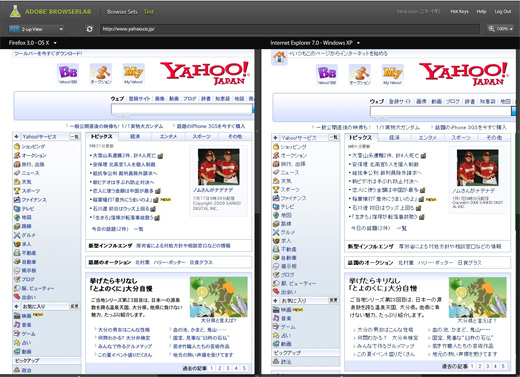Click the 変更 button beside お気に入り in the Firefox pane
The height and width of the screenshot is (377, 520).
74,306
